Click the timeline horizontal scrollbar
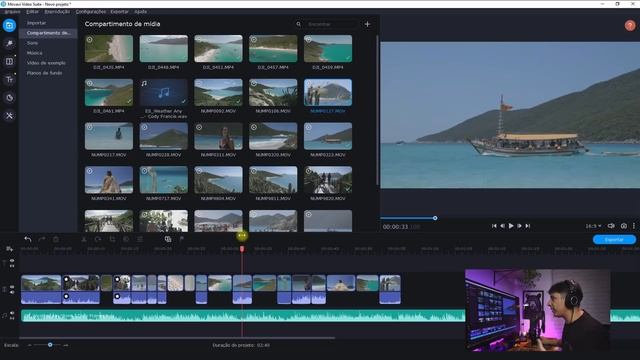 (177, 338)
